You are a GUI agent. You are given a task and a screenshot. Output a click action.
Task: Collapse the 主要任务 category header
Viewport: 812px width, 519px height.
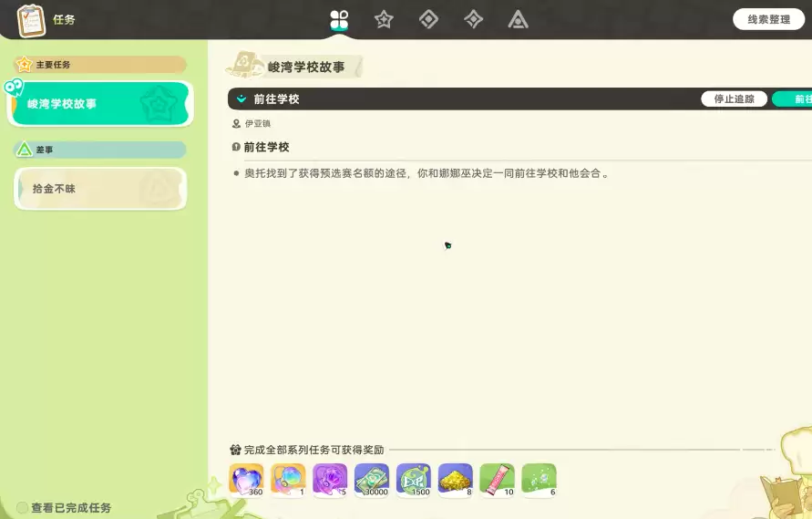click(x=100, y=65)
